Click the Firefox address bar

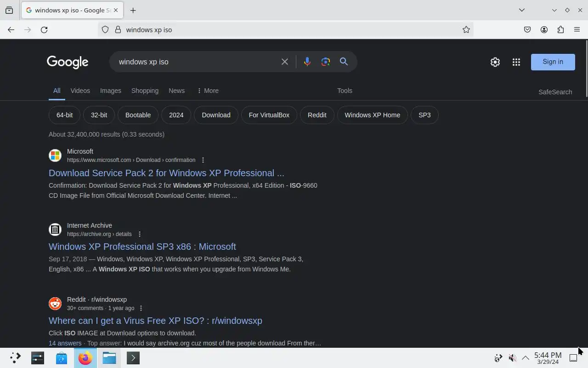285,29
